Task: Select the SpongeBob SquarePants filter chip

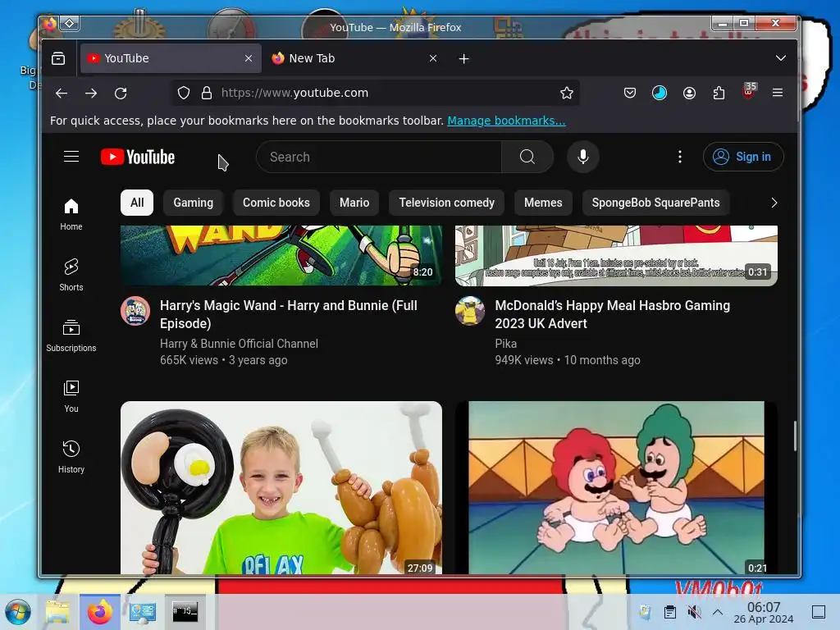Action: pos(655,203)
